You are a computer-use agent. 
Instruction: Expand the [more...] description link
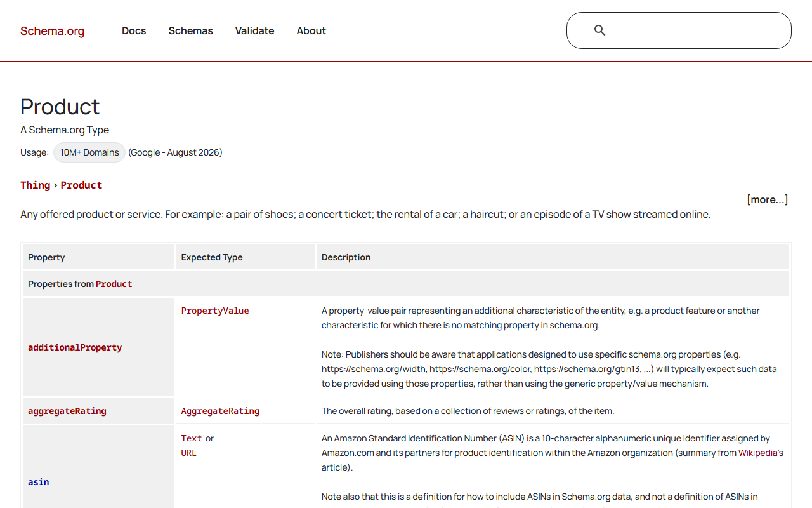768,199
